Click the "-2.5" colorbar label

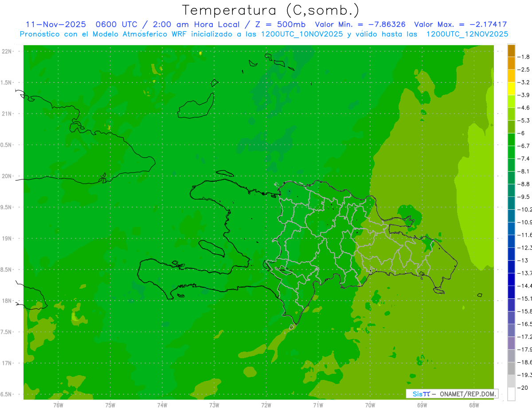point(524,70)
